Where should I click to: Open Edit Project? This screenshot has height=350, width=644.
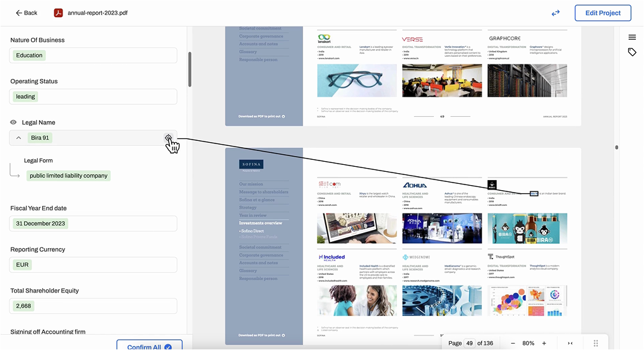click(x=602, y=13)
